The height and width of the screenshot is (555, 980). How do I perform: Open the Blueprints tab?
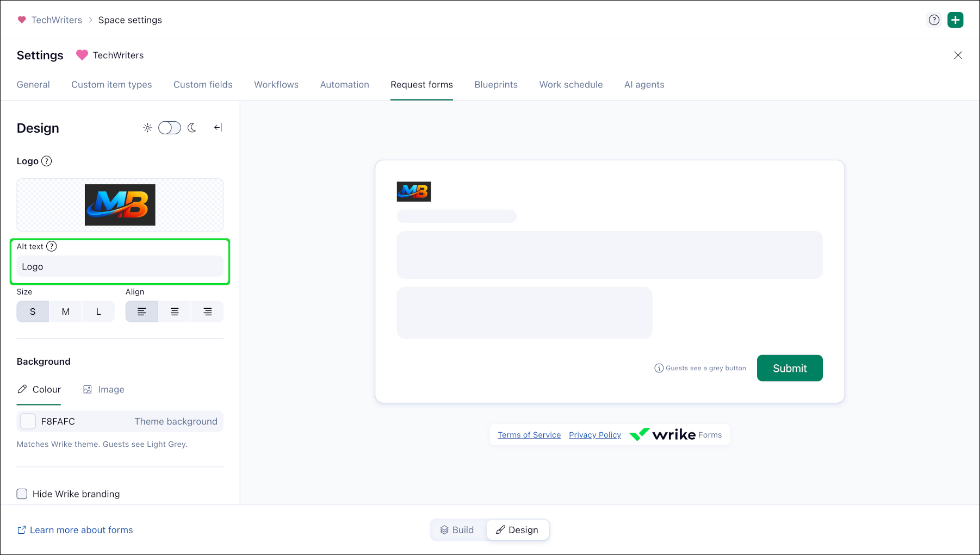pyautogui.click(x=496, y=84)
